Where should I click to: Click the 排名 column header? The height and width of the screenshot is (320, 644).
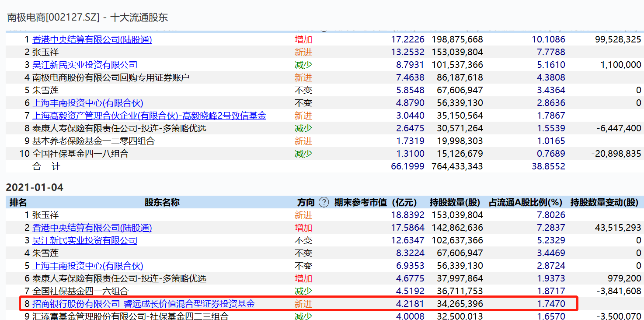18,202
